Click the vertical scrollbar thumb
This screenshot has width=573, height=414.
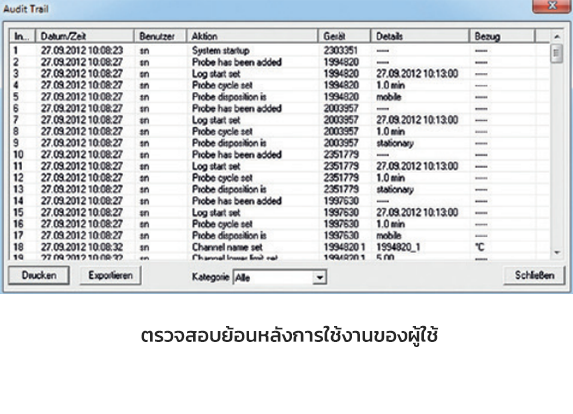pos(557,54)
